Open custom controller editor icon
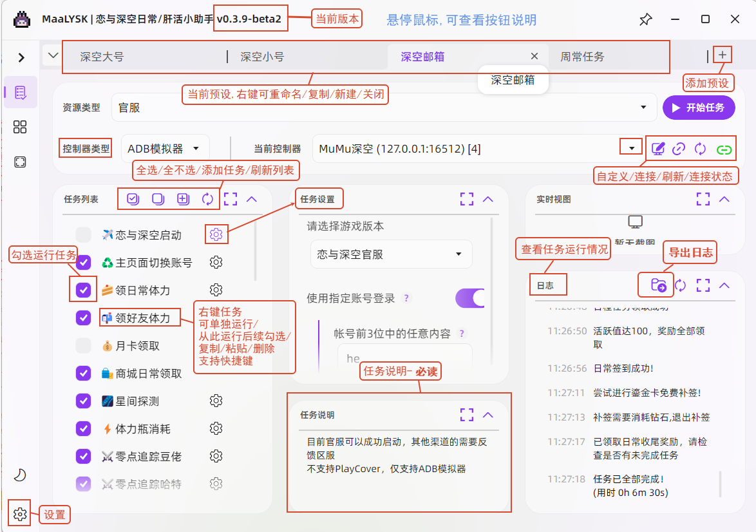This screenshot has height=532, width=756. (x=658, y=149)
